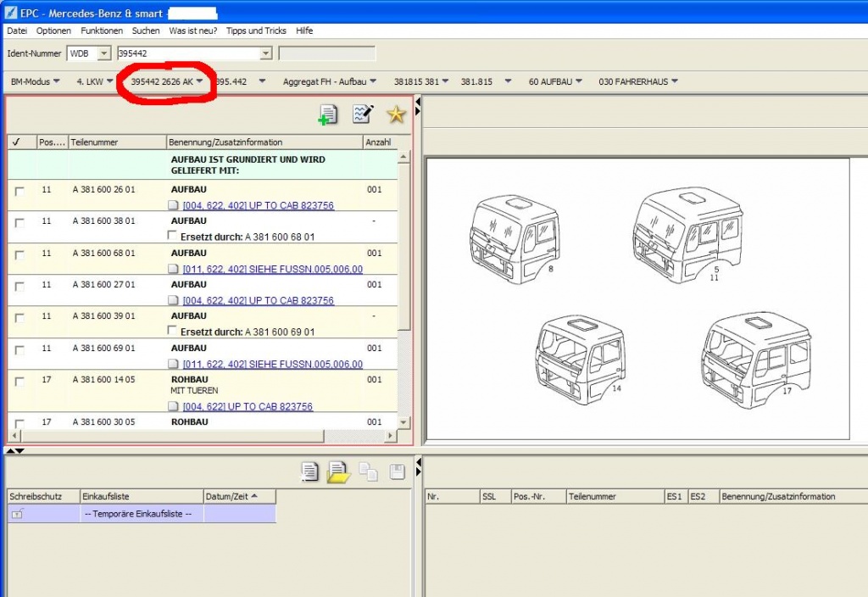This screenshot has width=868, height=597.
Task: Click the Ident-Nummer input field containing 395442
Action: (x=188, y=53)
